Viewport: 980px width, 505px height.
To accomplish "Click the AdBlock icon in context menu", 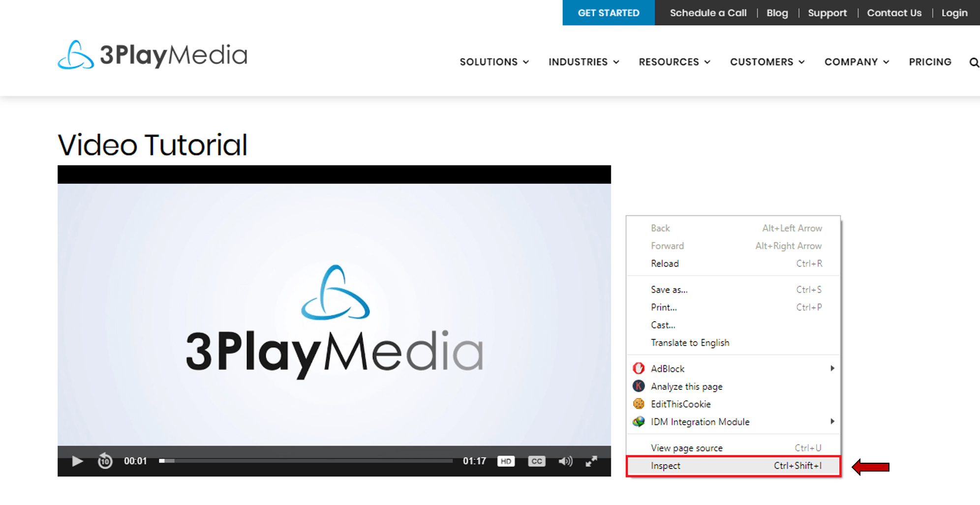I will point(639,368).
